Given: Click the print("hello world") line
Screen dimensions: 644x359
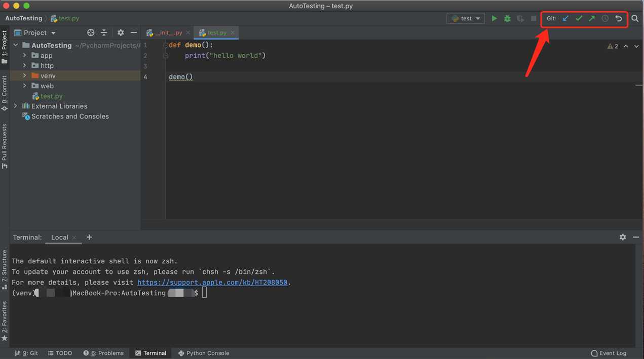Looking at the screenshot, I should pyautogui.click(x=225, y=55).
